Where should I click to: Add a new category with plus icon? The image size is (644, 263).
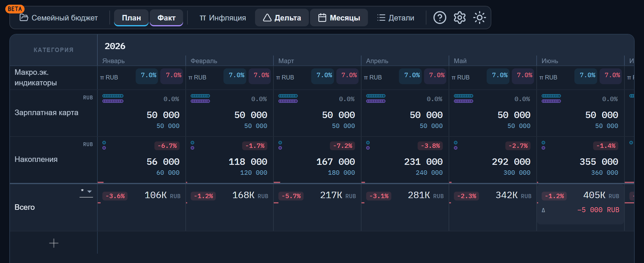(54, 243)
